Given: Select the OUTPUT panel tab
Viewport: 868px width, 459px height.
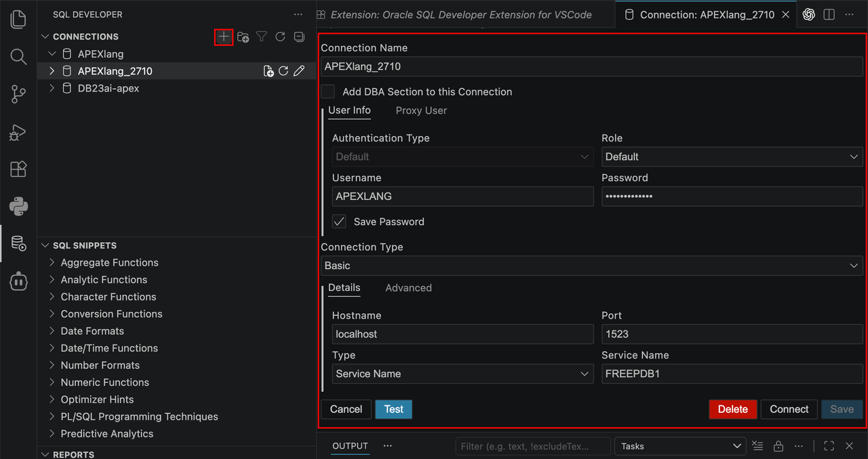Looking at the screenshot, I should pyautogui.click(x=350, y=446).
